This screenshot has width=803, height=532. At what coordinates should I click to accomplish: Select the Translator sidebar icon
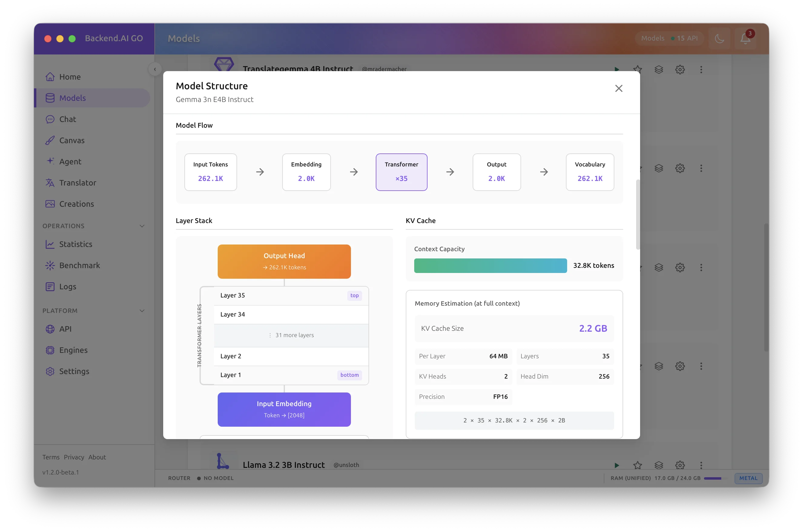pyautogui.click(x=50, y=183)
